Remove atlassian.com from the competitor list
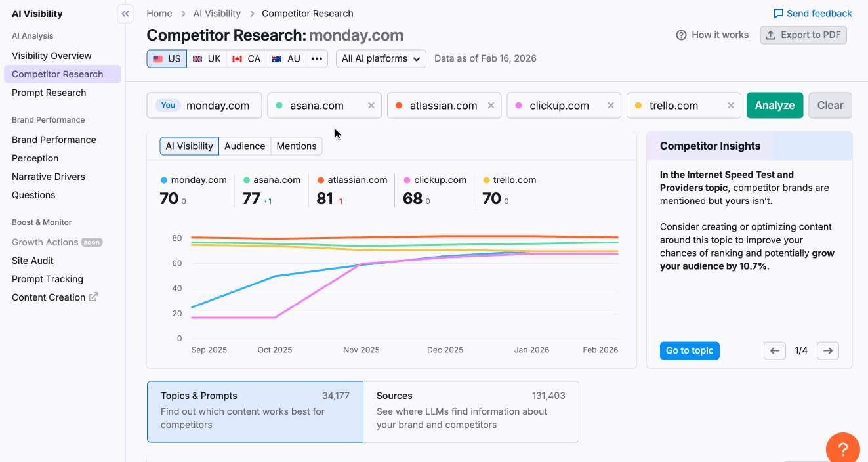 490,105
